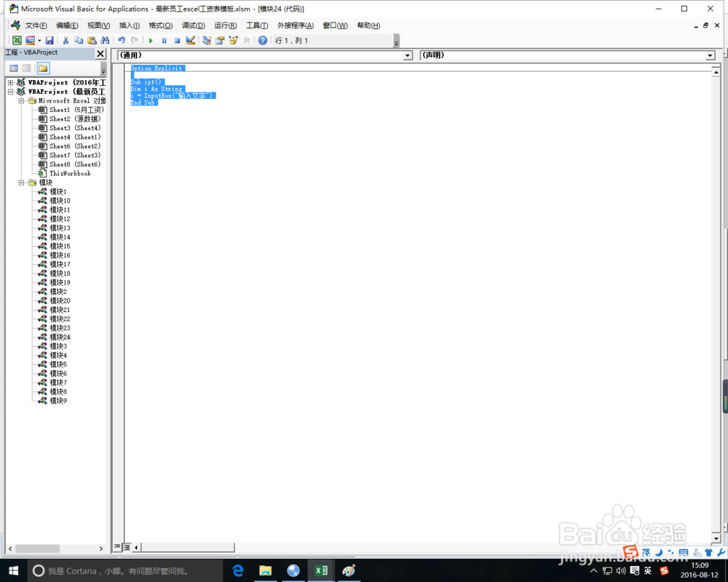This screenshot has width=728, height=582.
Task: Open Find with the binoculars icon
Action: [105, 41]
